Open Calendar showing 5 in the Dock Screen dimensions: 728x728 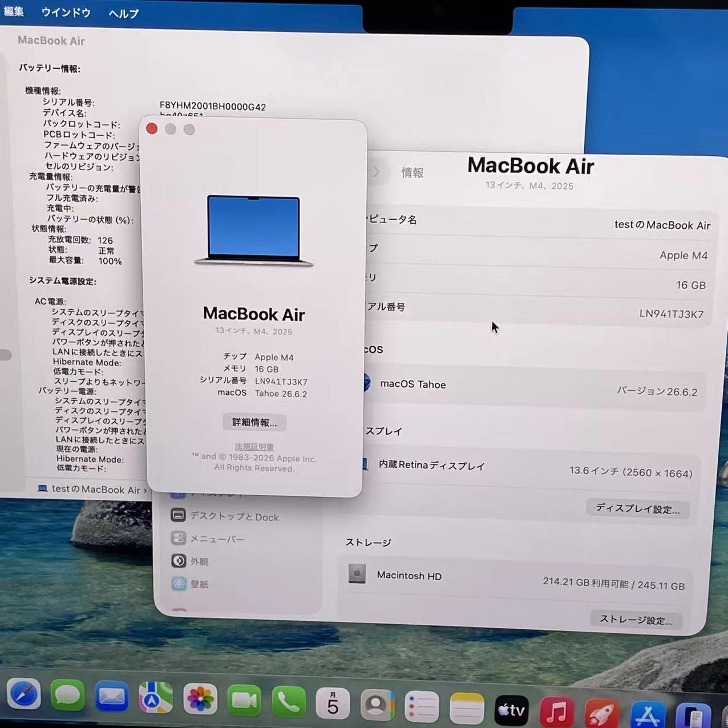click(x=333, y=704)
